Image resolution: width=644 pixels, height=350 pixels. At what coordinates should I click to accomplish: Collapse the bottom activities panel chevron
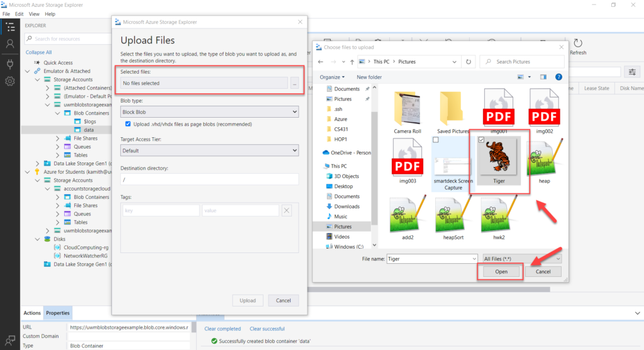coord(637,313)
